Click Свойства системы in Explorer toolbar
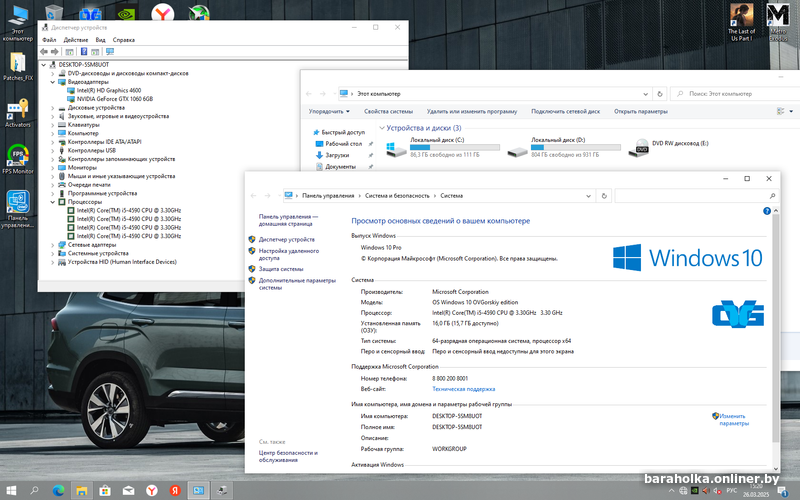Viewport: 800px width, 500px height. [x=388, y=111]
